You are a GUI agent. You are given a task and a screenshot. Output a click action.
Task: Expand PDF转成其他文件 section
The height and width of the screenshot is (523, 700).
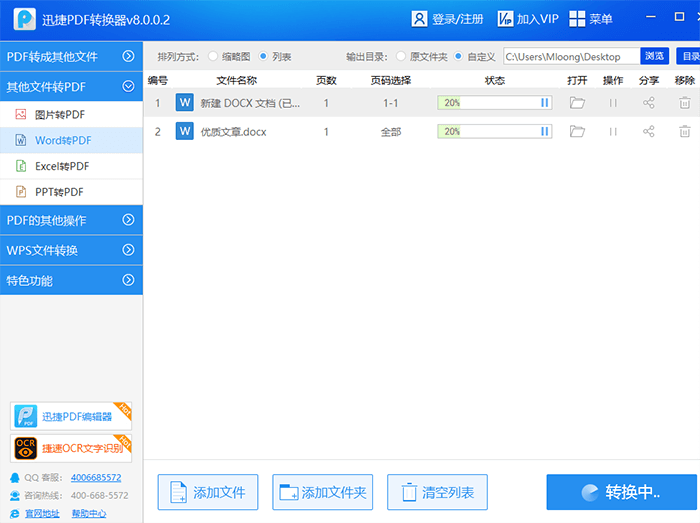coord(71,56)
